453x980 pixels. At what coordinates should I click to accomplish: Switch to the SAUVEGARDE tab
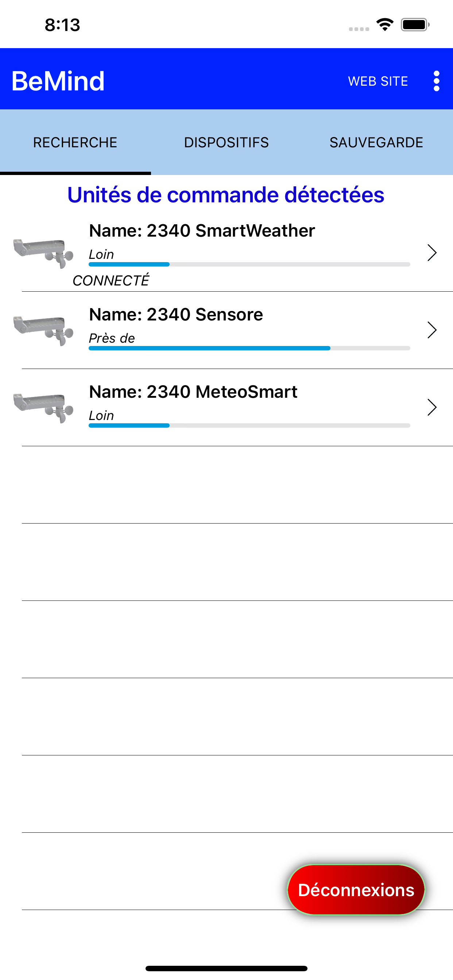pos(376,142)
